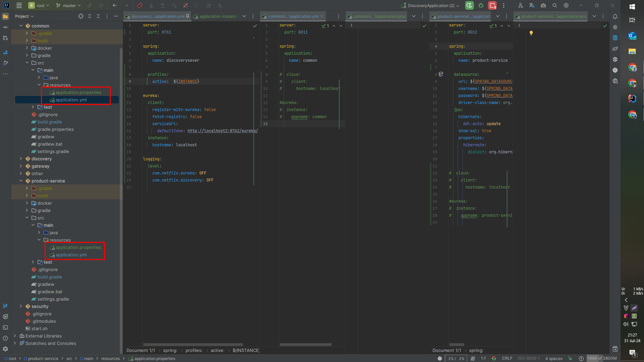Toggle the crossed-eye status bar icon
644x362 pixels.
473,358
